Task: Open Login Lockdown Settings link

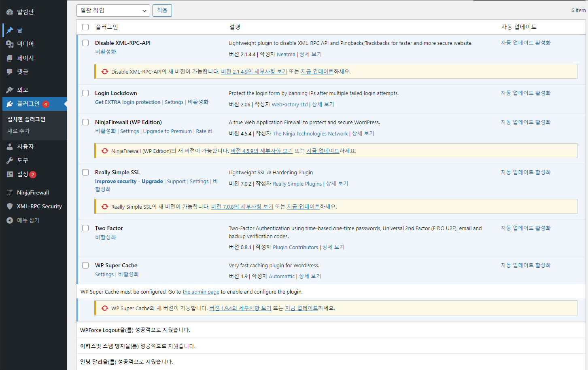Action: pos(174,102)
